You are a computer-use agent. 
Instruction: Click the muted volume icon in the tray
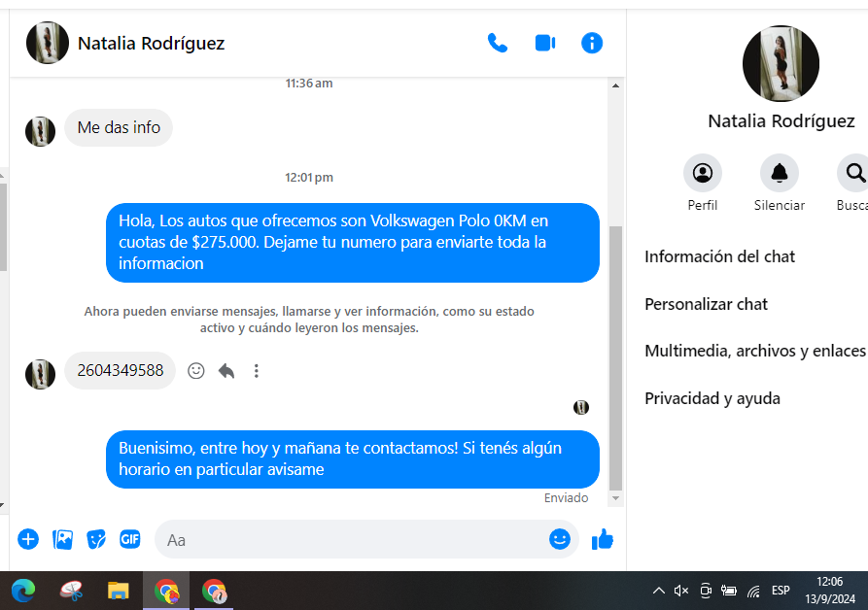[x=681, y=591]
